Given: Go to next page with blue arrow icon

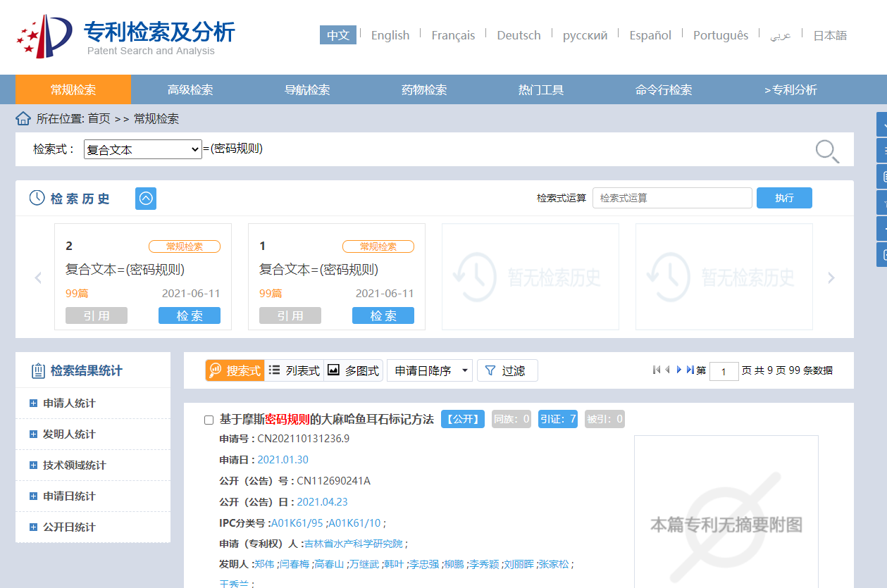Looking at the screenshot, I should 678,369.
